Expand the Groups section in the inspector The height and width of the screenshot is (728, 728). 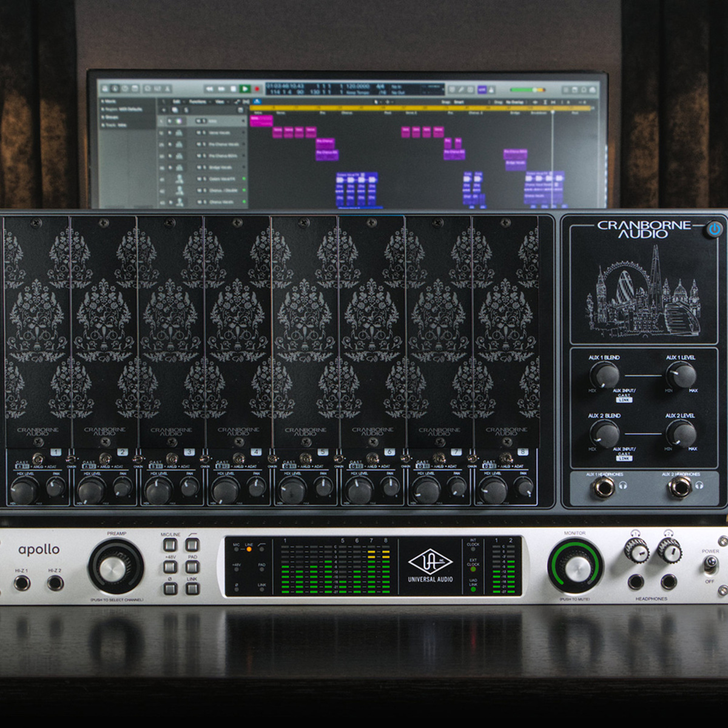coord(111,117)
